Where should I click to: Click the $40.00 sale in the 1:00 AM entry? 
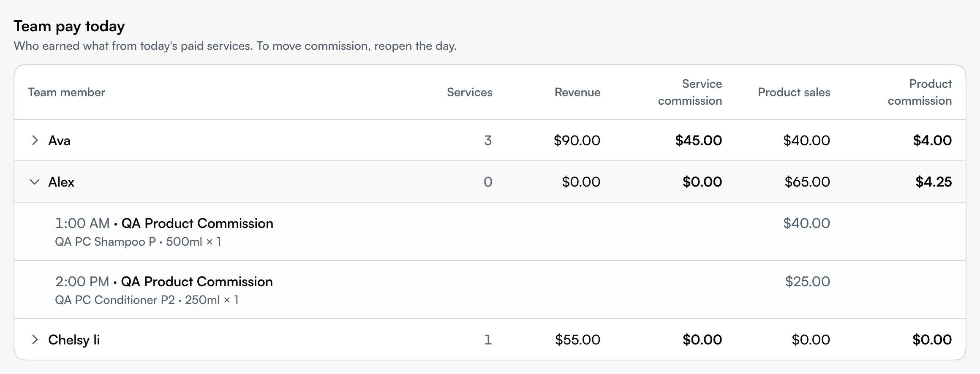tap(807, 223)
